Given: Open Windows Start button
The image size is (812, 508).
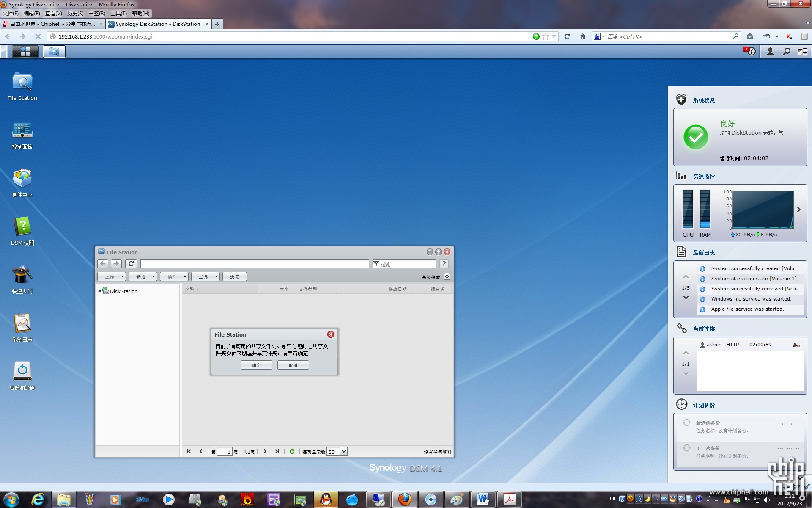Looking at the screenshot, I should (11, 500).
